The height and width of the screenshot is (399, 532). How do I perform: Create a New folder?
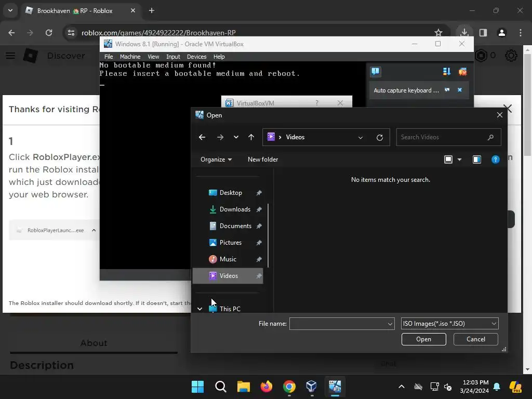pyautogui.click(x=262, y=159)
